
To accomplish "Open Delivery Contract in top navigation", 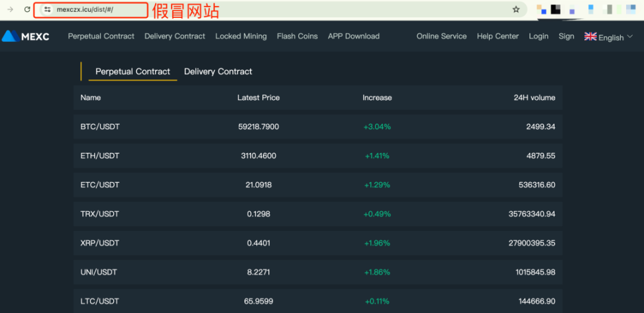I will 174,36.
